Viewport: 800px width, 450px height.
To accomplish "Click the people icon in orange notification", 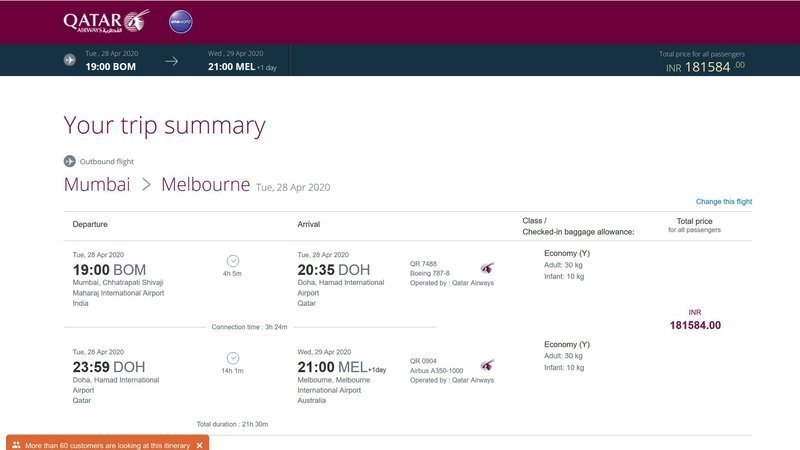I will [x=16, y=444].
